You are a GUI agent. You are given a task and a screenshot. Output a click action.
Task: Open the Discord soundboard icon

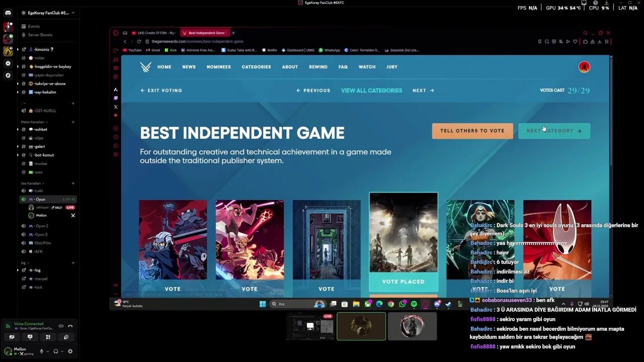66,337
